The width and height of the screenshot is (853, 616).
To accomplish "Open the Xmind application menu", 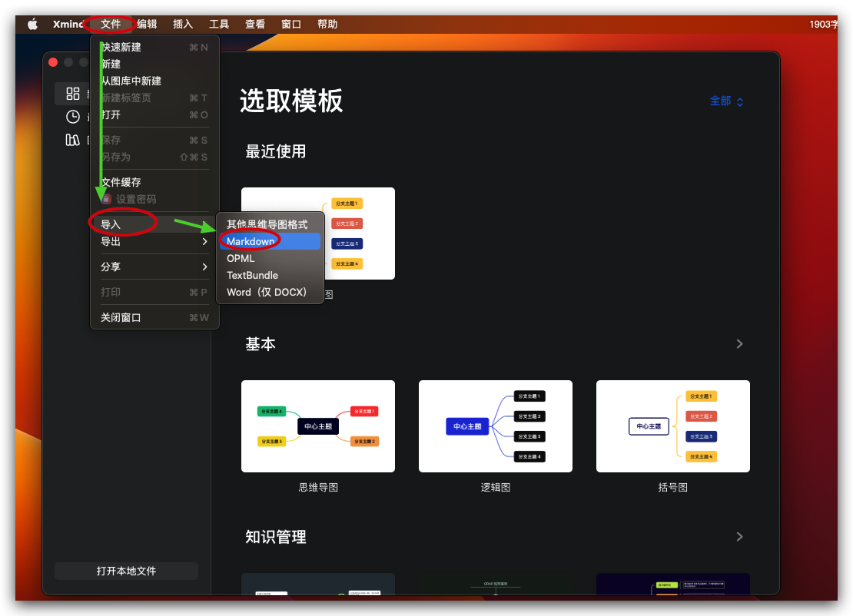I will click(68, 24).
